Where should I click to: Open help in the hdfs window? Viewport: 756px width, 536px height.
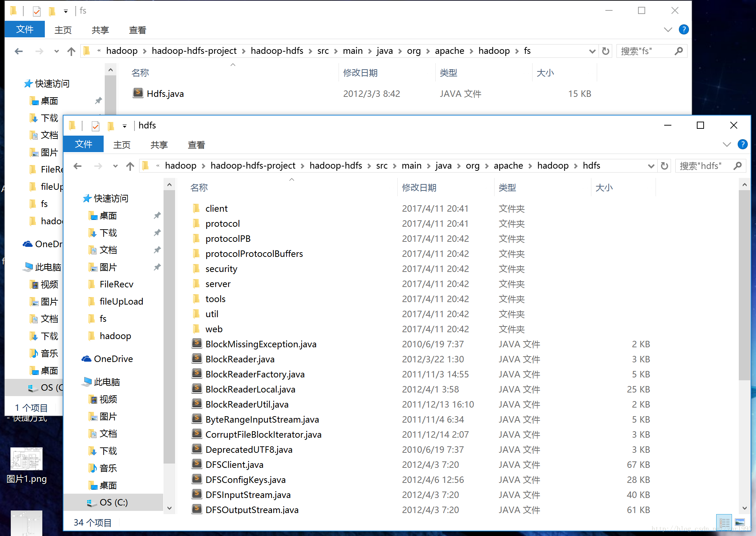(743, 144)
